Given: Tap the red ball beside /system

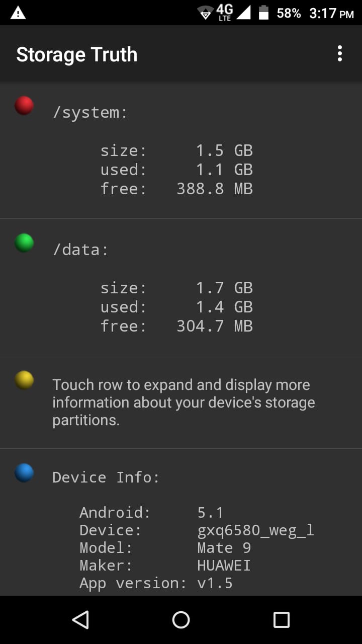Looking at the screenshot, I should 24,106.
